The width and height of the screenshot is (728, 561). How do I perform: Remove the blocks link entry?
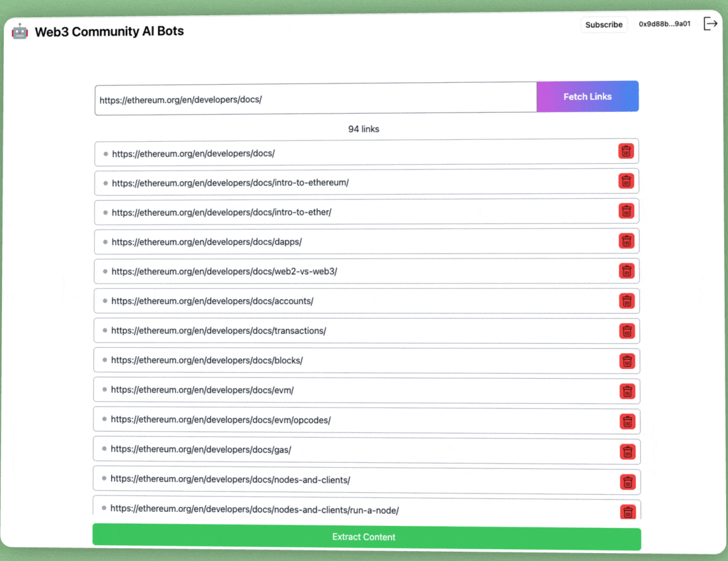coord(627,361)
